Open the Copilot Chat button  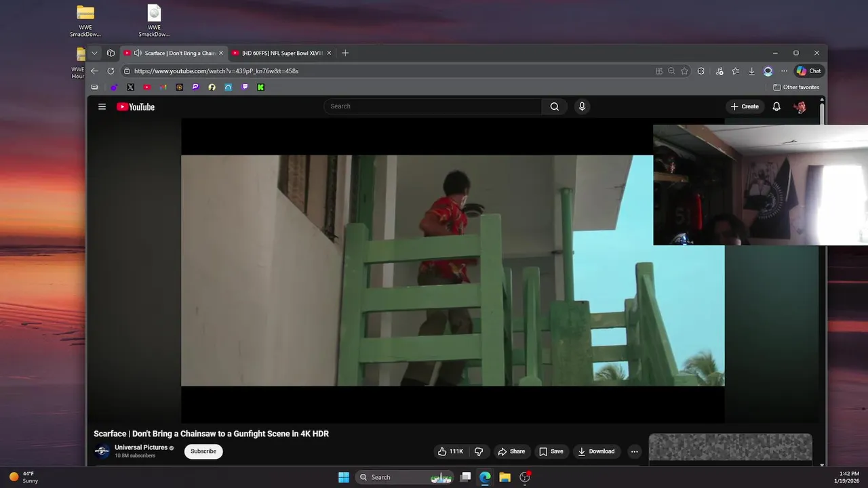coord(808,70)
